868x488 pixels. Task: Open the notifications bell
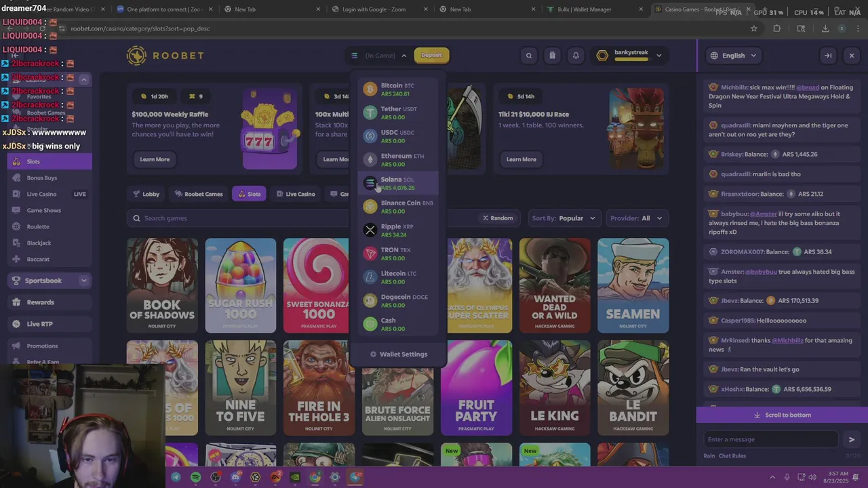tap(576, 56)
